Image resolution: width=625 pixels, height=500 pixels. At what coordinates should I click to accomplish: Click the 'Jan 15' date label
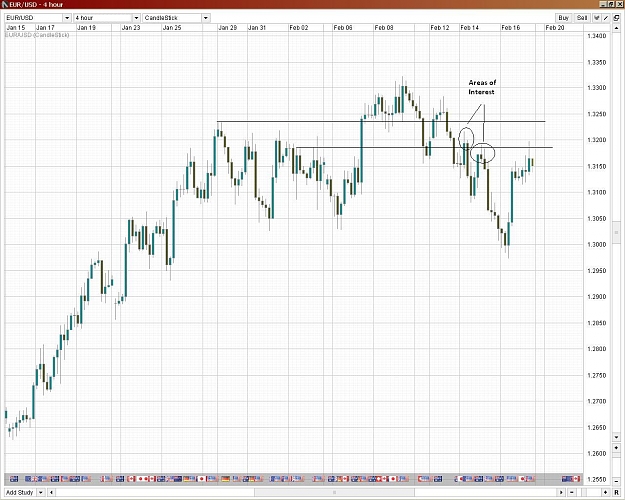[x=16, y=28]
